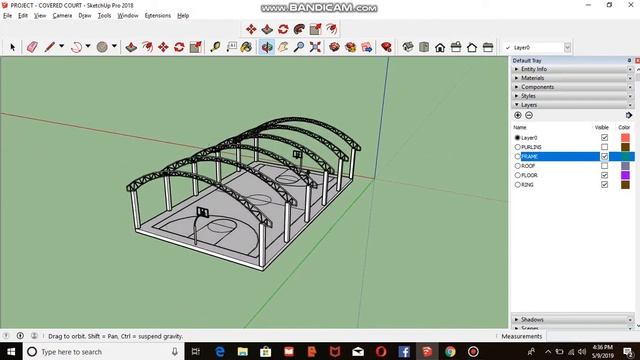
Task: Expand the Entity Info panel
Action: point(572,69)
